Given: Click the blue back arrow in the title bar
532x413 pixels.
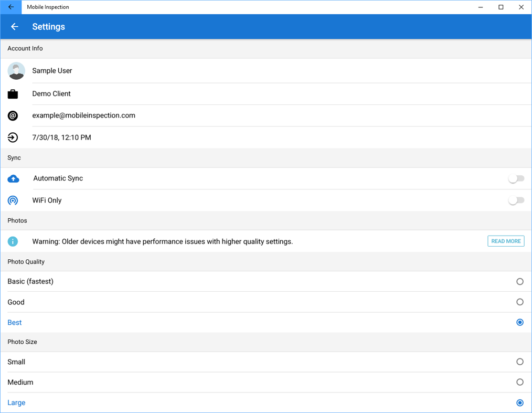Looking at the screenshot, I should point(10,7).
